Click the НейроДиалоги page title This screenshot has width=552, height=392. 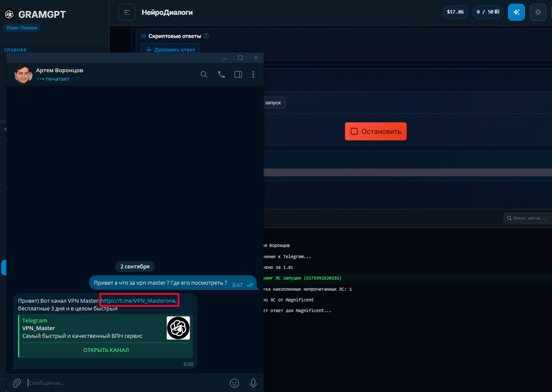(x=167, y=12)
